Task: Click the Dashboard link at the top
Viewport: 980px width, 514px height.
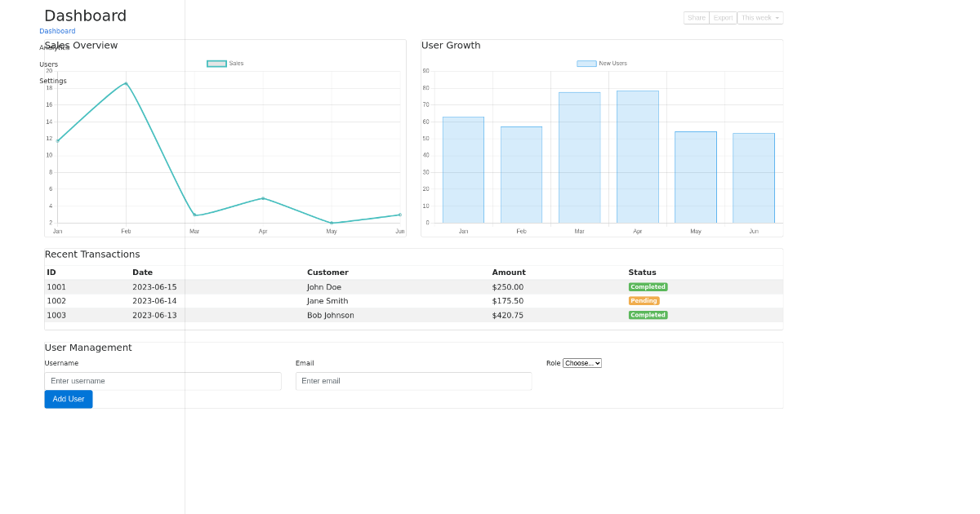Action: (57, 31)
